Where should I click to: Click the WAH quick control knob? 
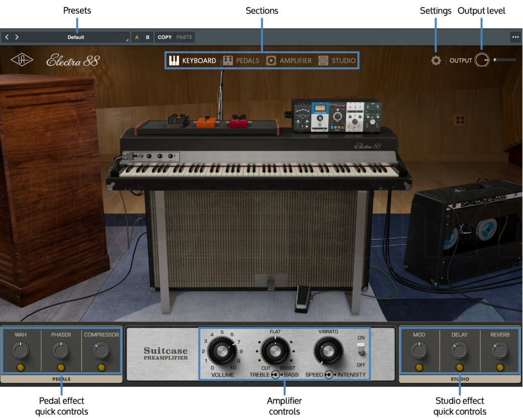20,351
